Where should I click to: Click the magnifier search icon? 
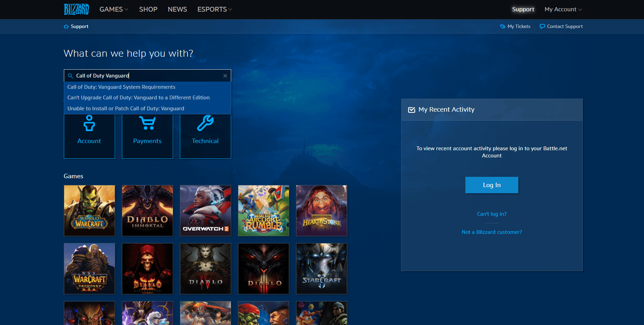pyautogui.click(x=70, y=76)
